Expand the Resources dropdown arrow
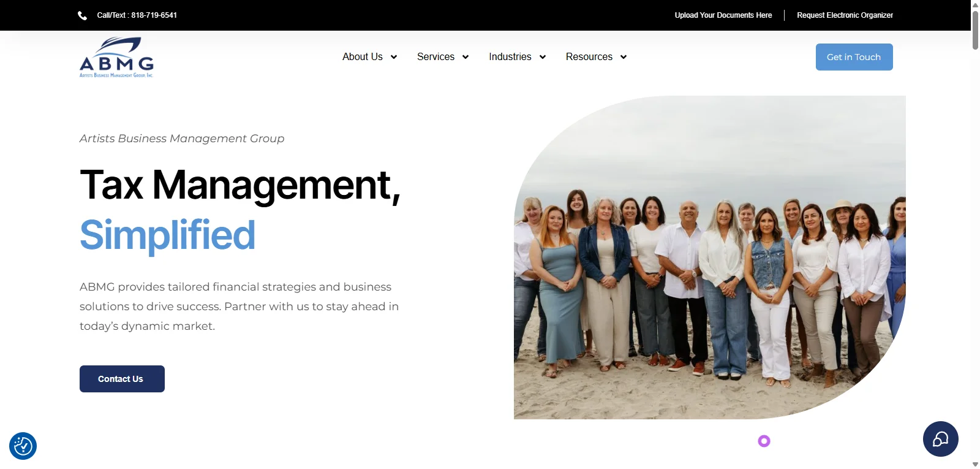 [624, 57]
